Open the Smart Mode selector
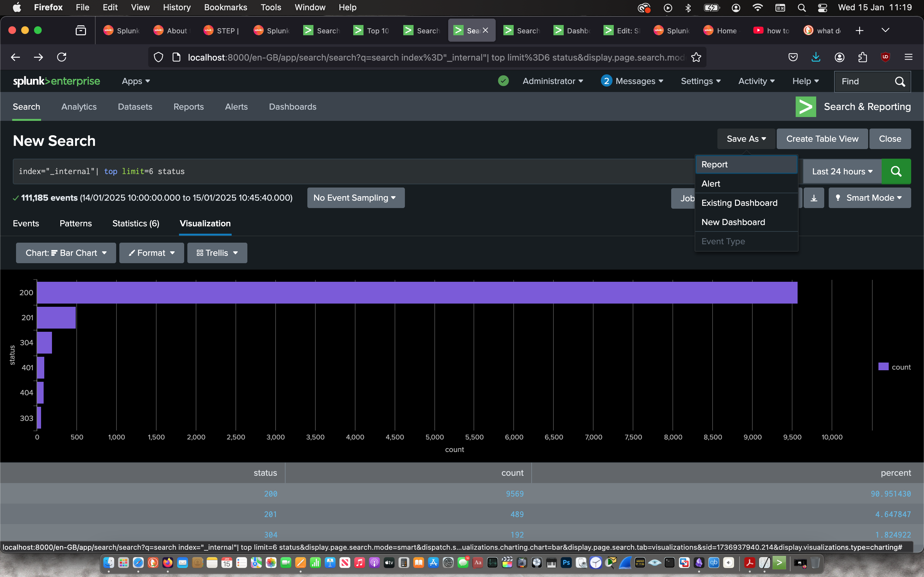 tap(869, 198)
